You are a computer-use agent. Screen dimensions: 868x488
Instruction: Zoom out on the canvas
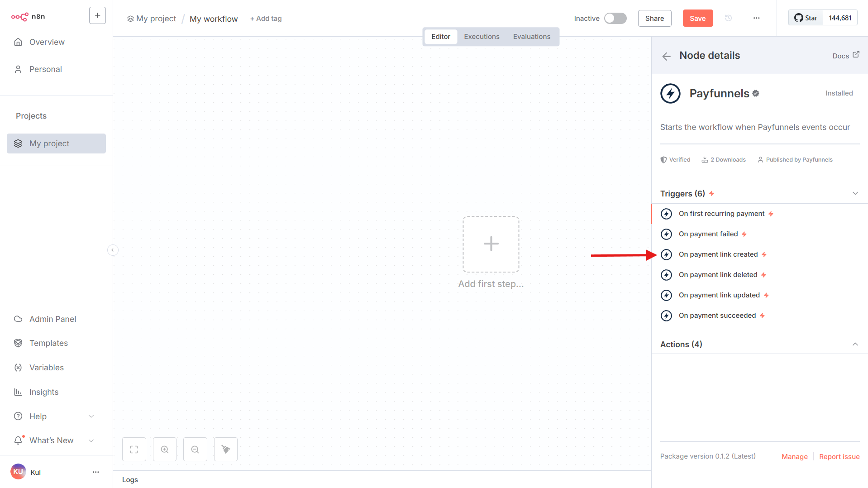click(x=195, y=450)
